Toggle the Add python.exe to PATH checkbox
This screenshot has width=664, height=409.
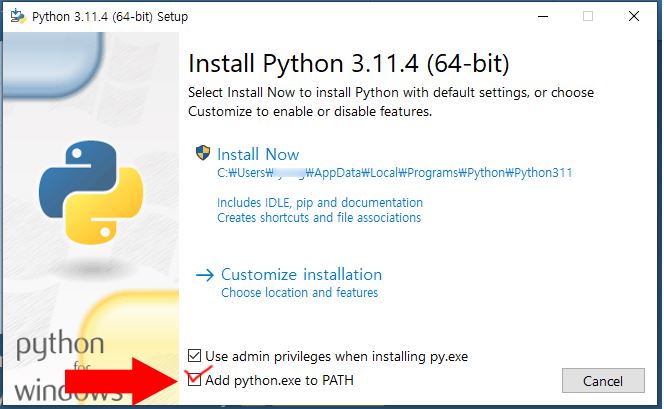[194, 380]
